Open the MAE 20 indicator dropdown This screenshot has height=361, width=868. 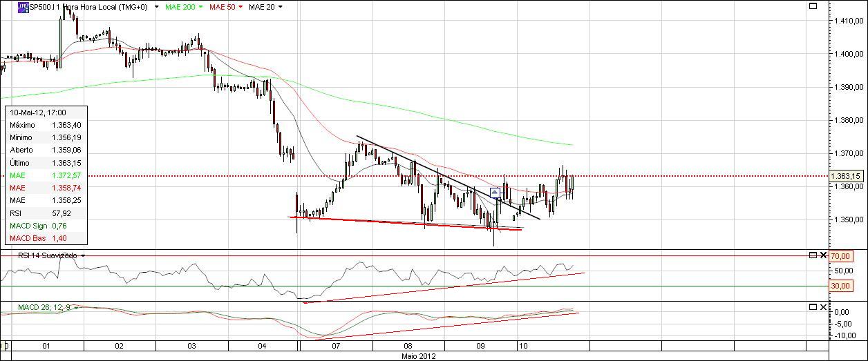click(x=279, y=7)
